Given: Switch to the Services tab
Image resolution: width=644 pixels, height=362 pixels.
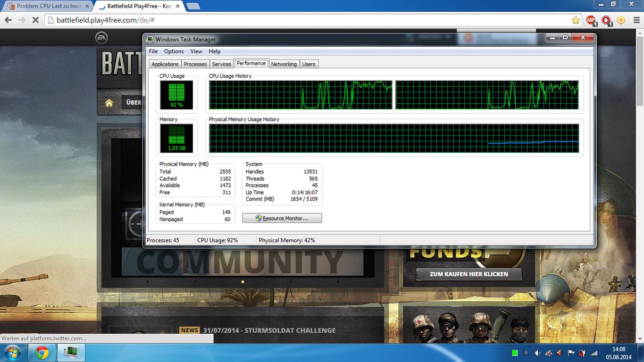Looking at the screenshot, I should point(222,64).
